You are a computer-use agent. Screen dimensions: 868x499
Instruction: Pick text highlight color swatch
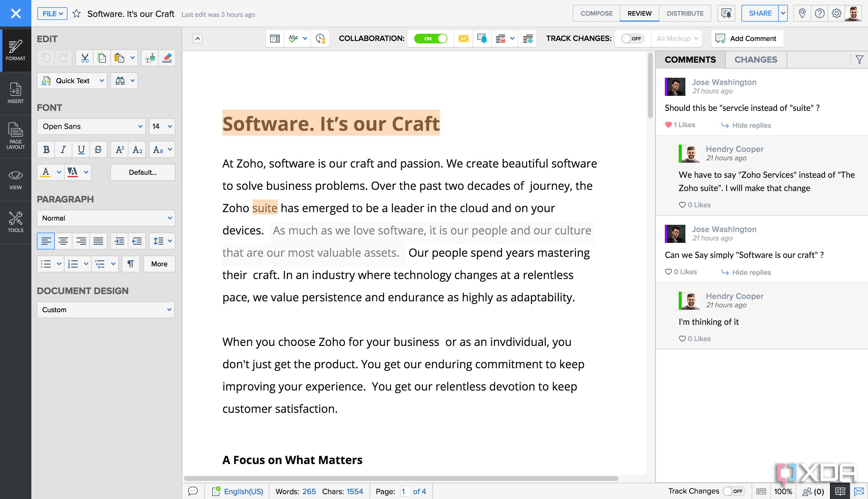coord(72,172)
